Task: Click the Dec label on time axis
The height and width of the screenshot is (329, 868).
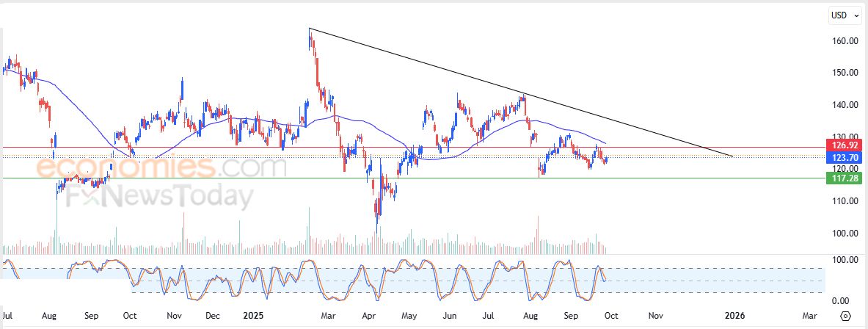Action: tap(213, 316)
